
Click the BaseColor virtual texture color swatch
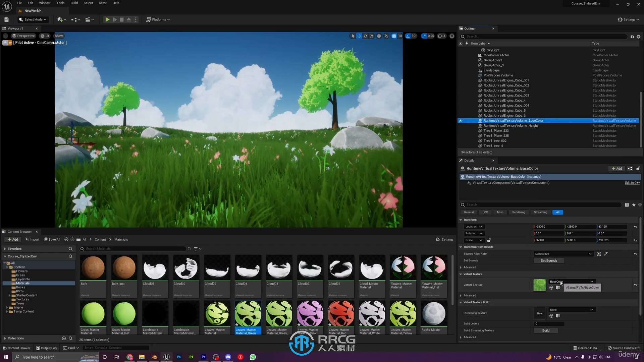click(540, 284)
